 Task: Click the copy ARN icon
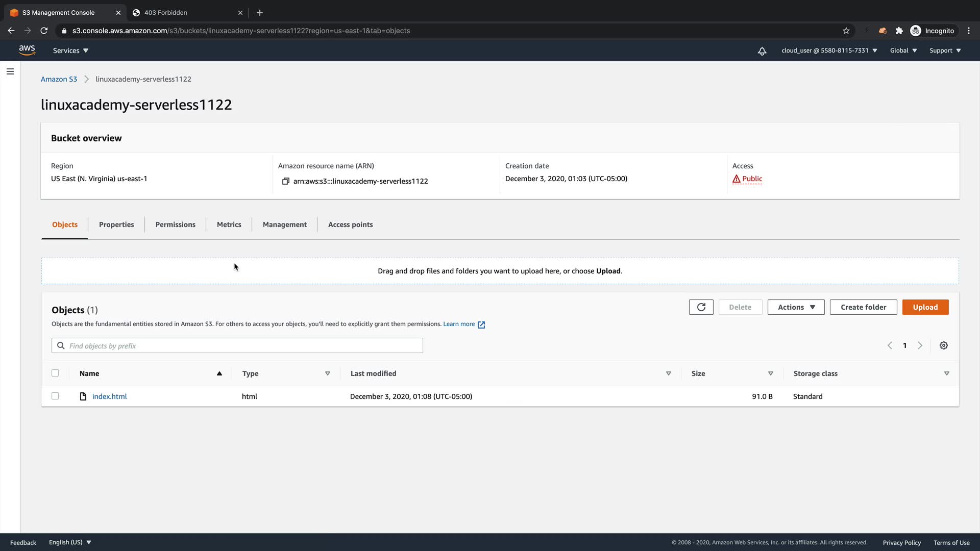pyautogui.click(x=286, y=181)
